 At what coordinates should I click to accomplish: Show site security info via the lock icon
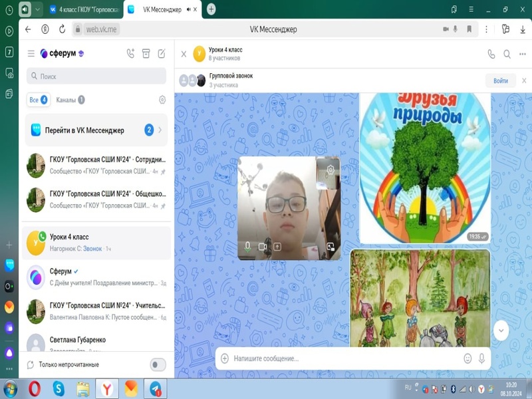(x=78, y=29)
